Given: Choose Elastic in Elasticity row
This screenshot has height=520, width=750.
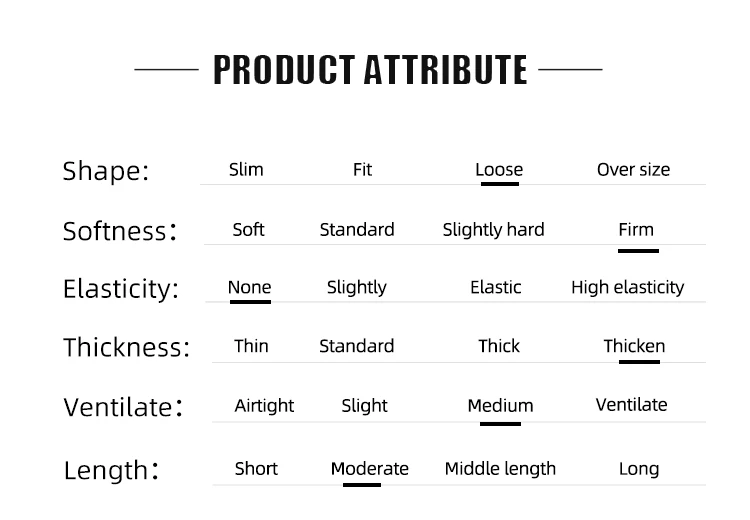Looking at the screenshot, I should [496, 287].
